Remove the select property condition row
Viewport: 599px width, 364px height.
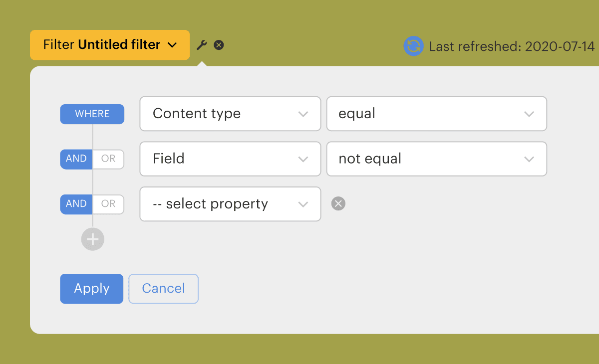[x=338, y=203]
